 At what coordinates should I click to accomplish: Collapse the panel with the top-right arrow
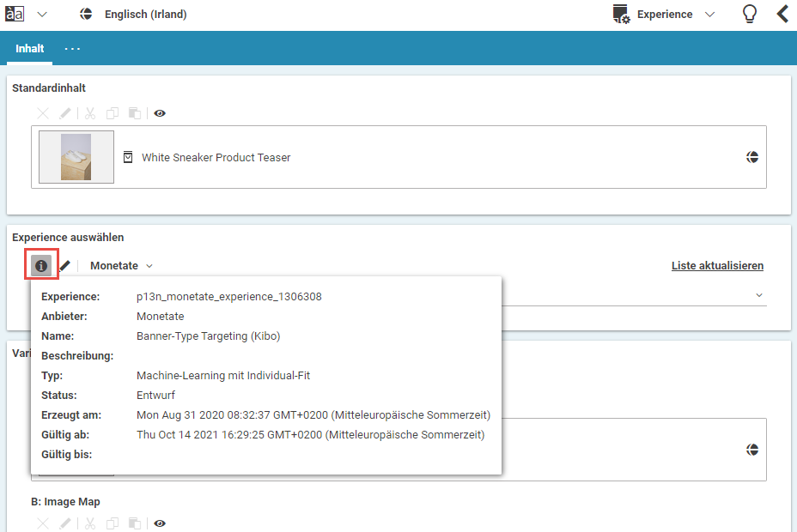tap(783, 15)
